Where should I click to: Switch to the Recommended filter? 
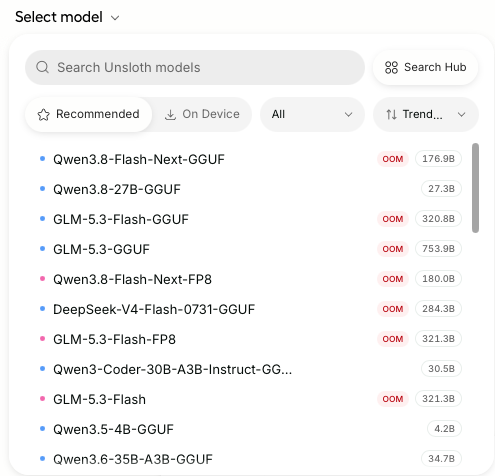[89, 114]
